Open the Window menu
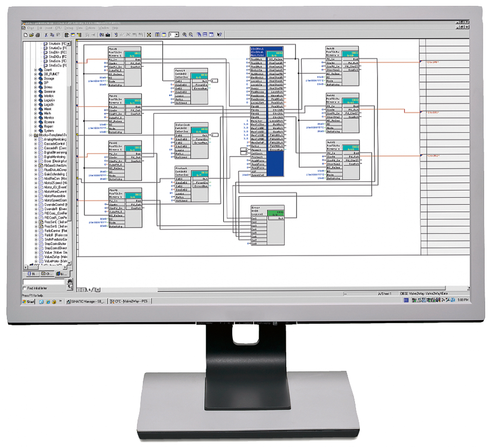This screenshot has height=448, width=491. point(104,28)
